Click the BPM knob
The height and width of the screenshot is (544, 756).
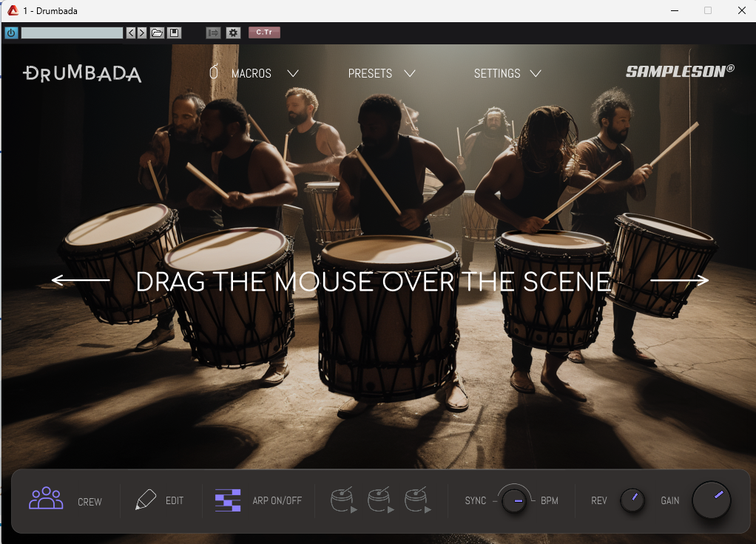pyautogui.click(x=514, y=500)
